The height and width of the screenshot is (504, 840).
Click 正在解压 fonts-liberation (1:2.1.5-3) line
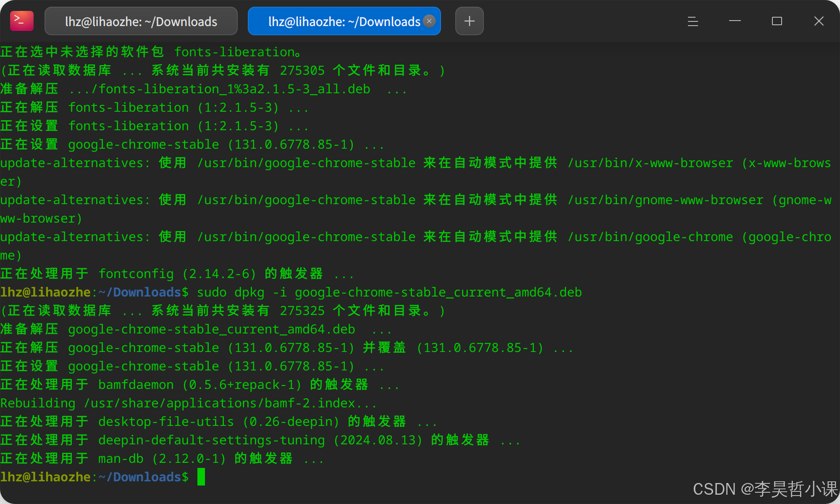155,108
